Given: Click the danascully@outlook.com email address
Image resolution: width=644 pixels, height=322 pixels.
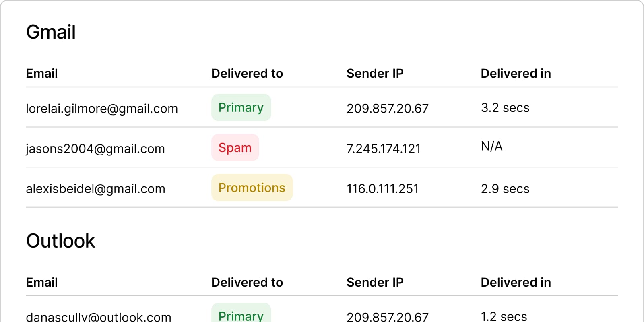Looking at the screenshot, I should pyautogui.click(x=98, y=317).
